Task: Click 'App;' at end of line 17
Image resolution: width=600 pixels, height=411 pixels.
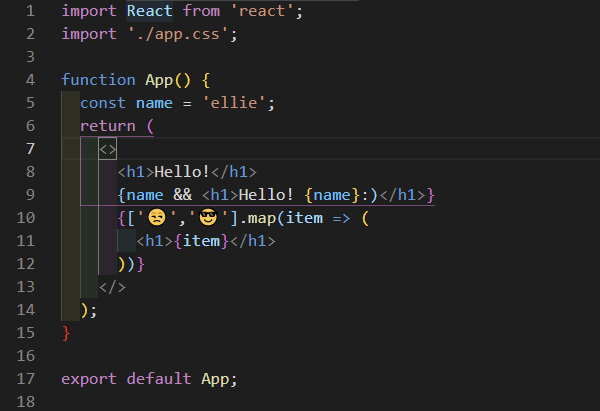Action: (x=219, y=379)
